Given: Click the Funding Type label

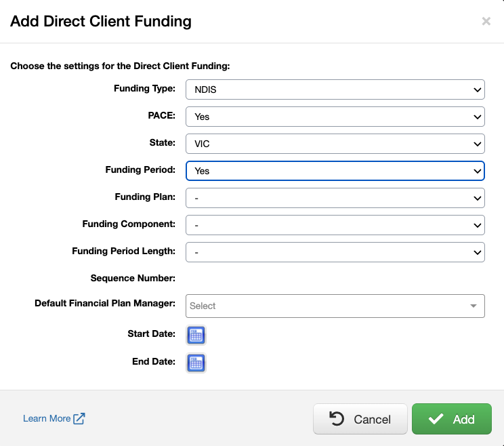Looking at the screenshot, I should click(144, 89).
